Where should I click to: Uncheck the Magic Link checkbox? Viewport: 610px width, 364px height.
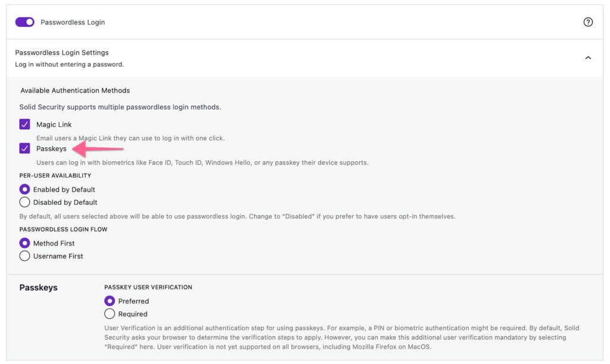pos(24,125)
